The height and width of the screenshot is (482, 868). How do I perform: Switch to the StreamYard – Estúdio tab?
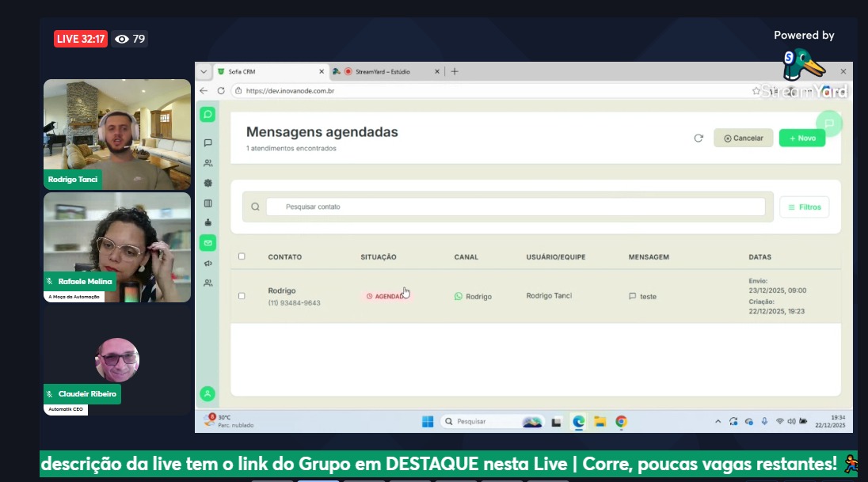[x=382, y=71]
